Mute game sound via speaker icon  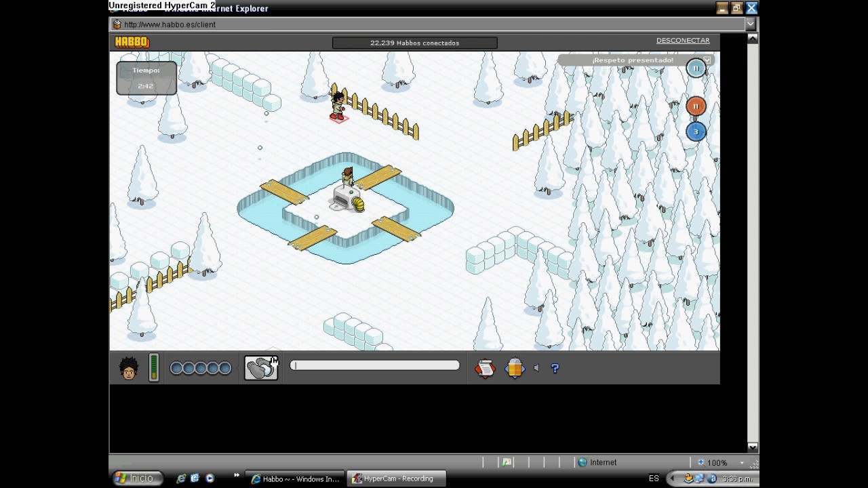pyautogui.click(x=536, y=368)
